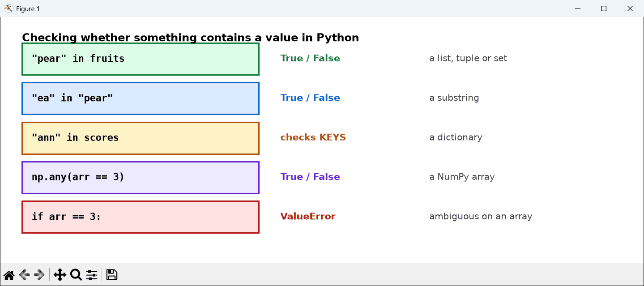Open the Configure subplots settings

click(92, 275)
